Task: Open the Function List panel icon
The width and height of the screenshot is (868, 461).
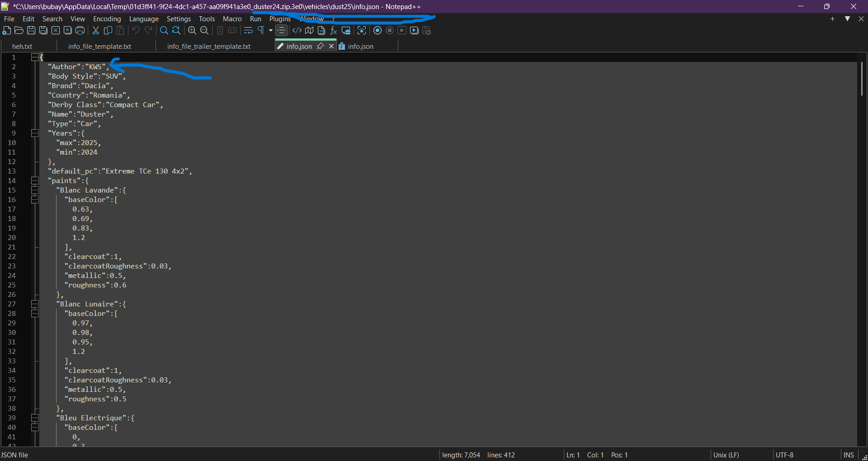Action: [334, 31]
